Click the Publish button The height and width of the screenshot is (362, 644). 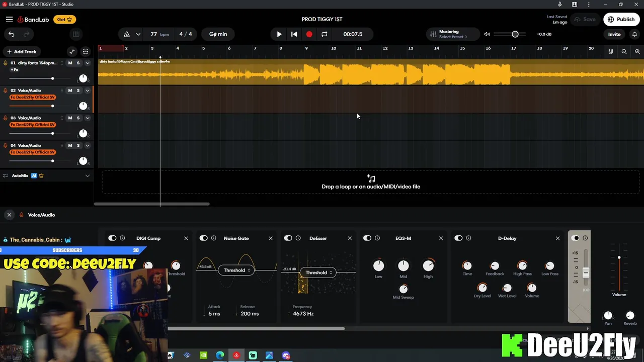point(621,20)
